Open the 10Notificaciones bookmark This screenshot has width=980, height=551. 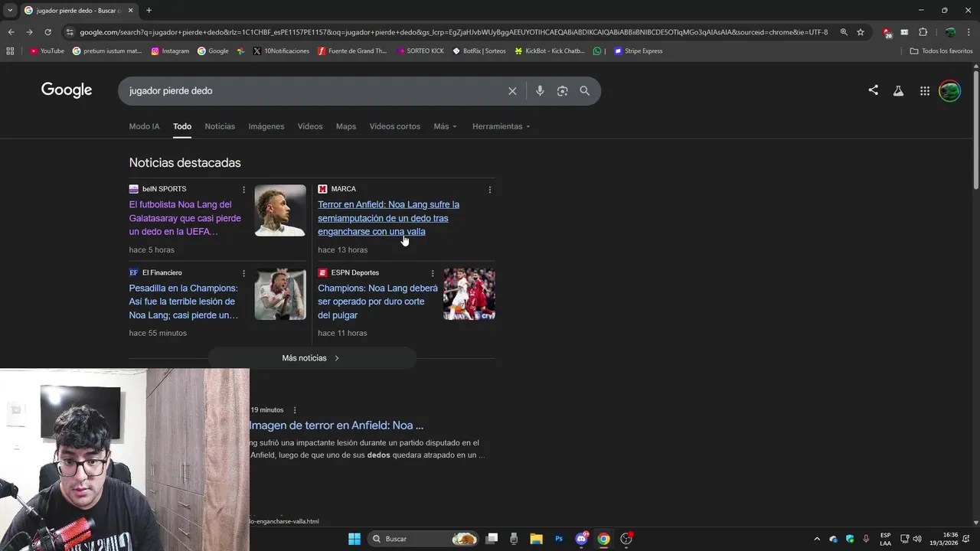[x=281, y=51]
